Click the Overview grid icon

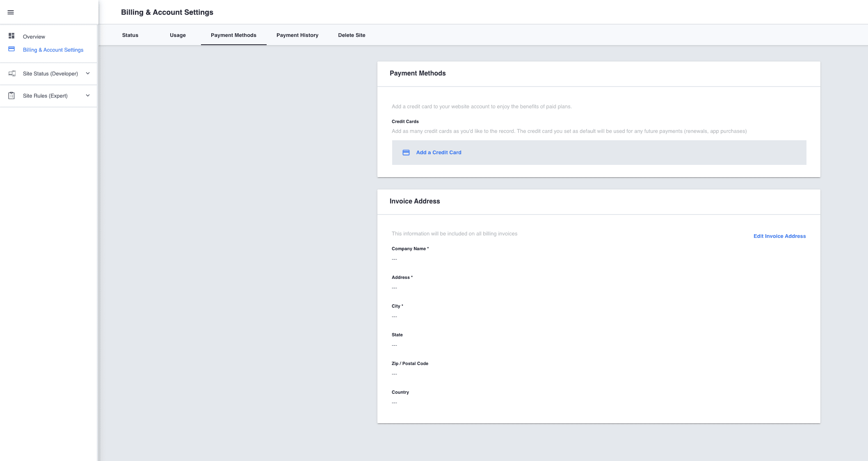pyautogui.click(x=11, y=36)
